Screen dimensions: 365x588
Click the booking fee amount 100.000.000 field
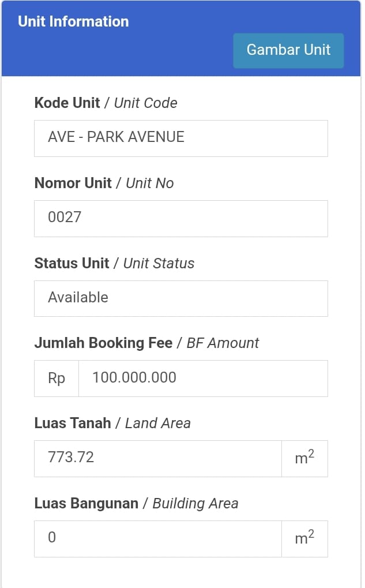click(x=202, y=379)
